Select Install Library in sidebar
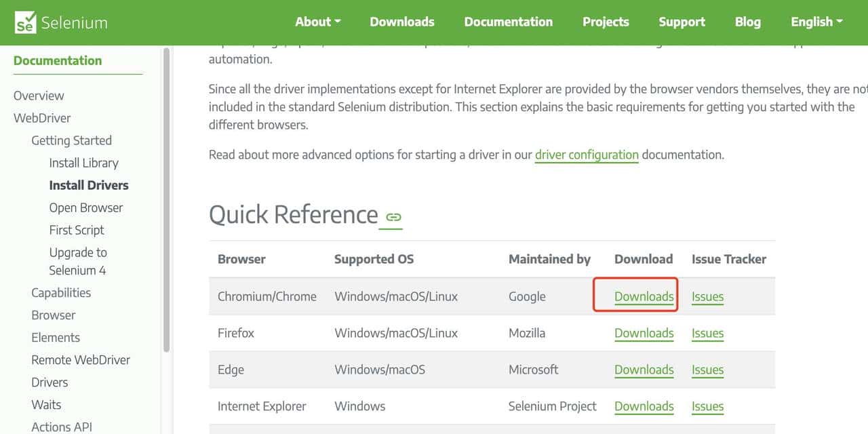Image resolution: width=868 pixels, height=434 pixels. [x=83, y=163]
